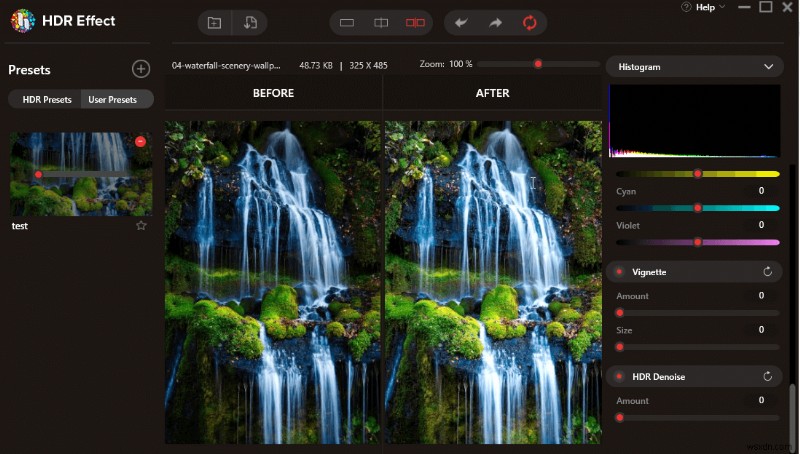Click the test preset name label
Image resolution: width=800 pixels, height=454 pixels.
[x=20, y=226]
